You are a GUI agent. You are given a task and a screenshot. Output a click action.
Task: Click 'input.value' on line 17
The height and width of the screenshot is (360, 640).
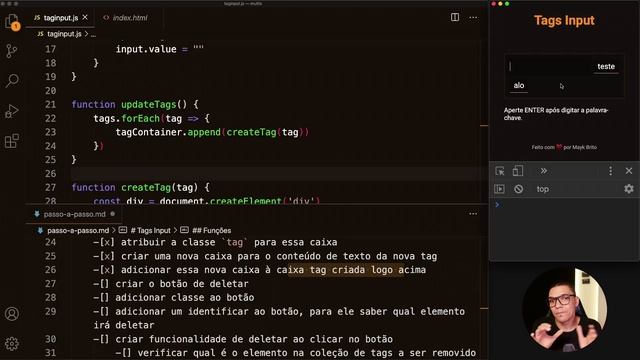coord(146,49)
